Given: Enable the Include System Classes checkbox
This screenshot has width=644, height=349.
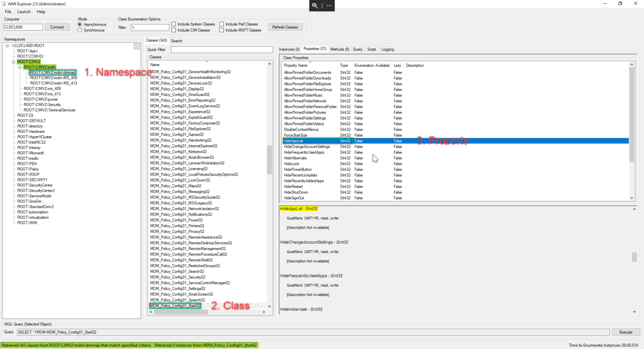Looking at the screenshot, I should 173,24.
